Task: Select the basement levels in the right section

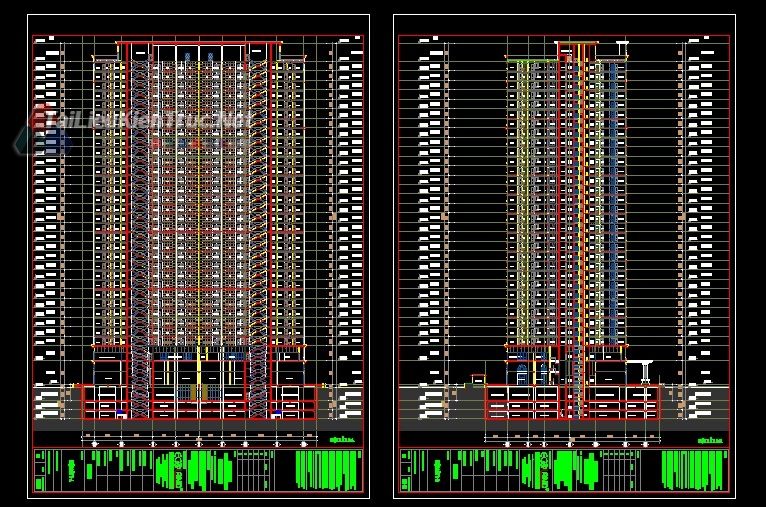Action: point(572,402)
